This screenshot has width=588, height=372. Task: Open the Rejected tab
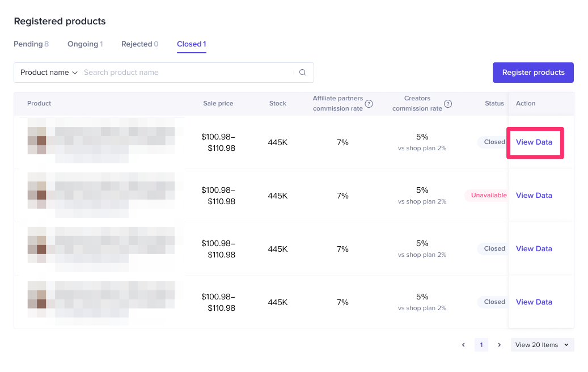(139, 44)
